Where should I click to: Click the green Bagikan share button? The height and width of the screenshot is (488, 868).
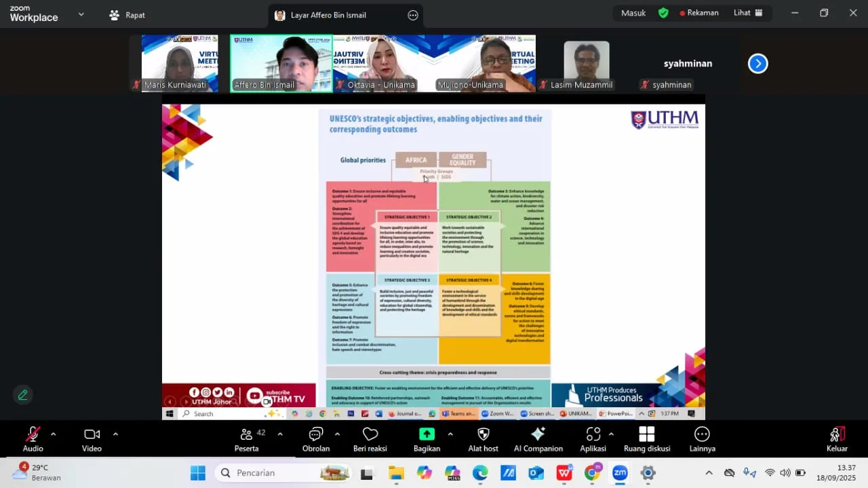427,439
